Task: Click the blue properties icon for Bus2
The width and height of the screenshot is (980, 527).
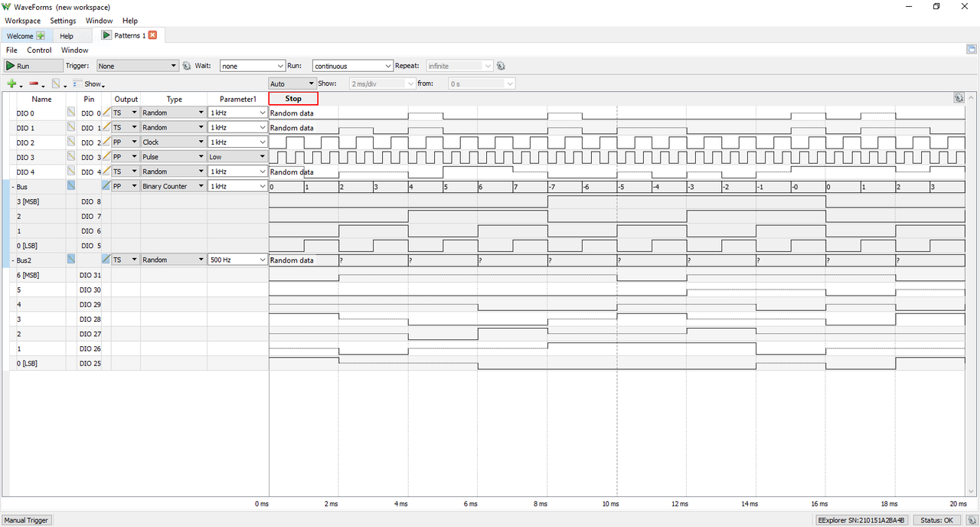Action: pos(71,260)
